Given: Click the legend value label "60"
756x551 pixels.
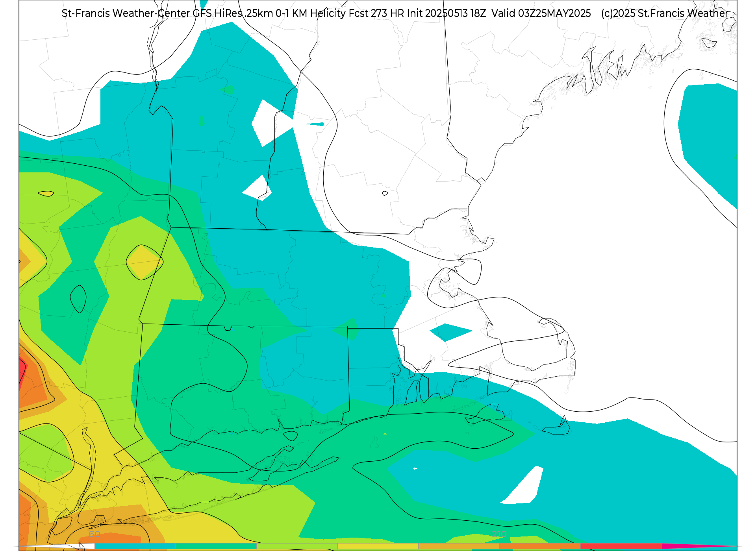Looking at the screenshot, I should pyautogui.click(x=94, y=534).
